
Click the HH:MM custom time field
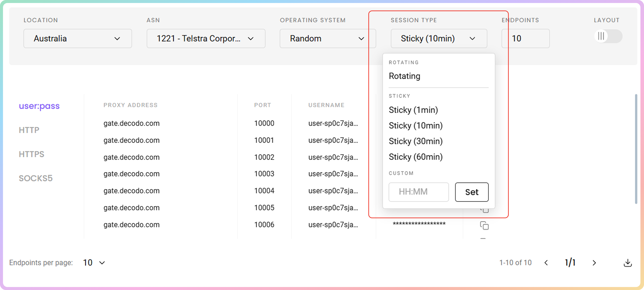click(418, 192)
